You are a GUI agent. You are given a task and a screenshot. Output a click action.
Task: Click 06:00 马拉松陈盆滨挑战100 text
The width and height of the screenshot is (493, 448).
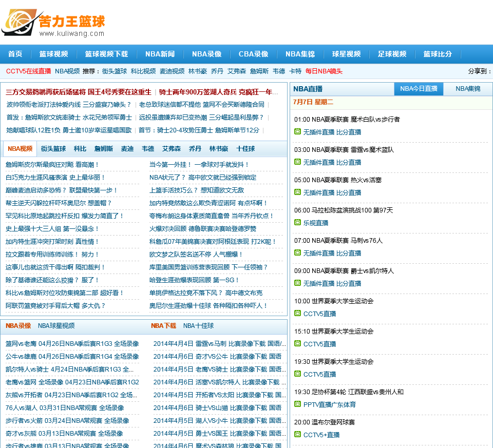click(x=344, y=210)
